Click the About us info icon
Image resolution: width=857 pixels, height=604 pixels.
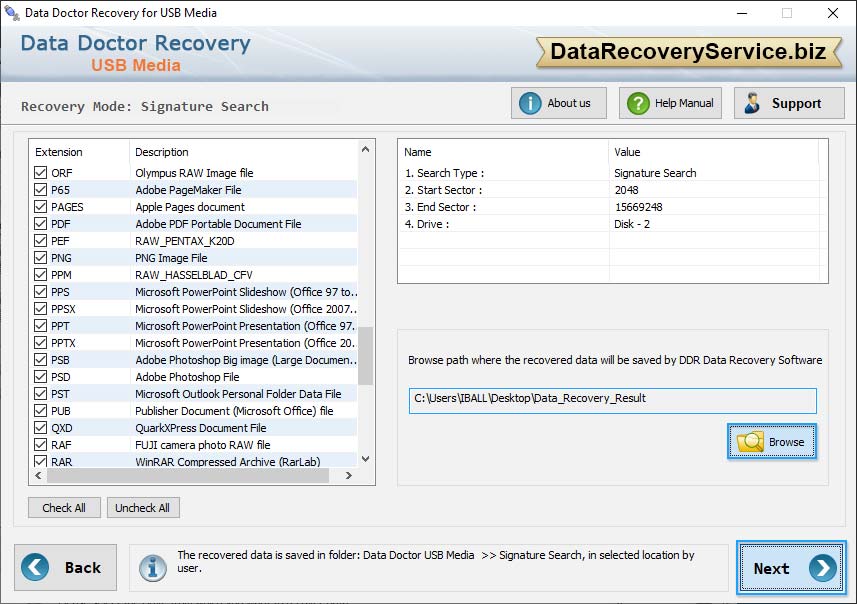pyautogui.click(x=530, y=103)
